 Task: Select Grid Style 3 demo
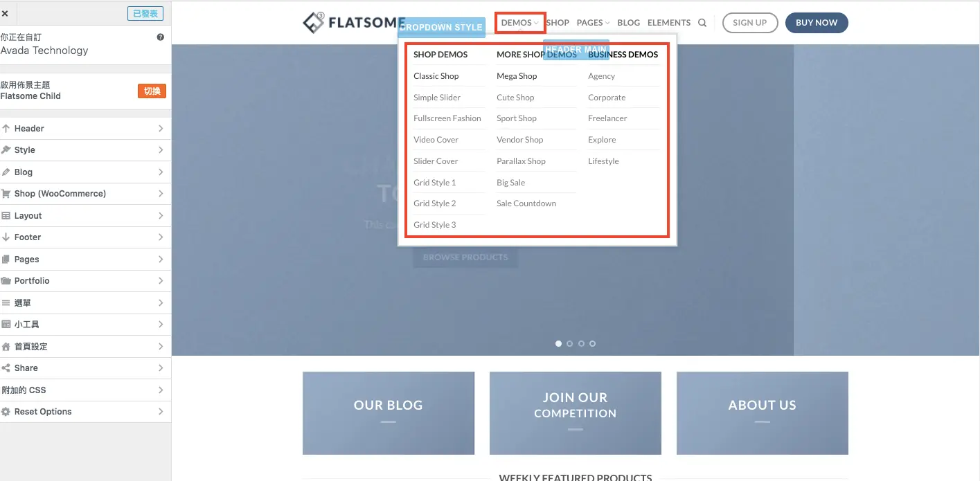[x=435, y=225]
